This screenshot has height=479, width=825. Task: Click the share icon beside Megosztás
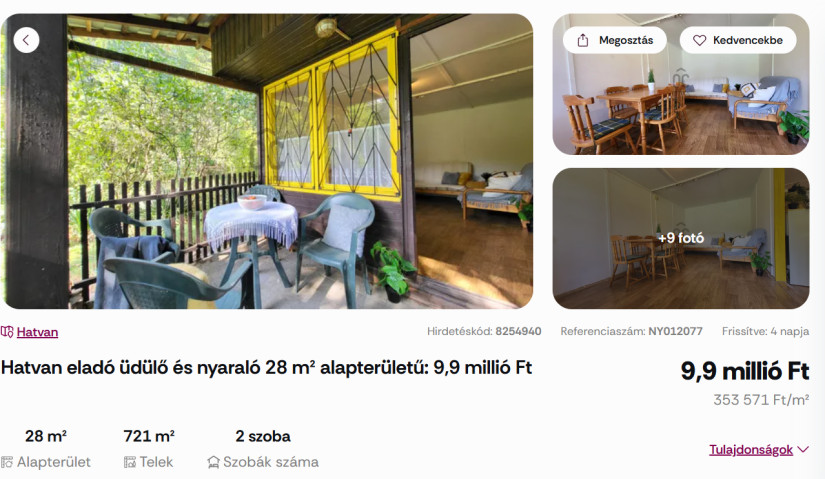click(x=582, y=40)
